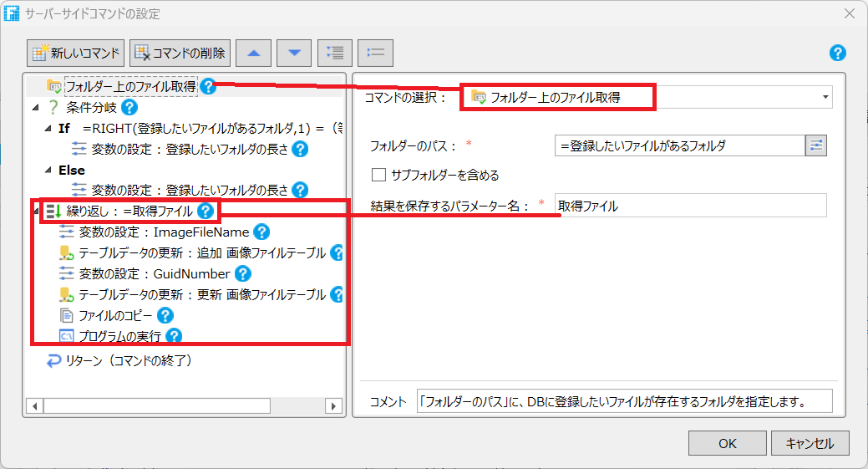Screen dimensions: 868x469
Task: Click help icon next to ファイルのコピー
Action: 165,315
